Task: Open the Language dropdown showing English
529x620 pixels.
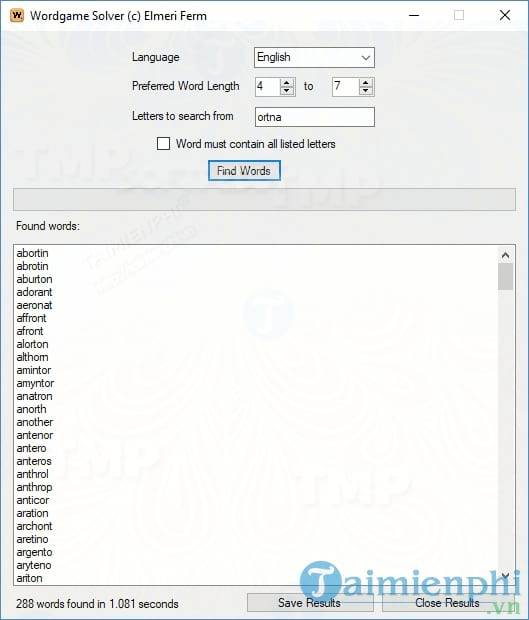Action: tap(314, 57)
